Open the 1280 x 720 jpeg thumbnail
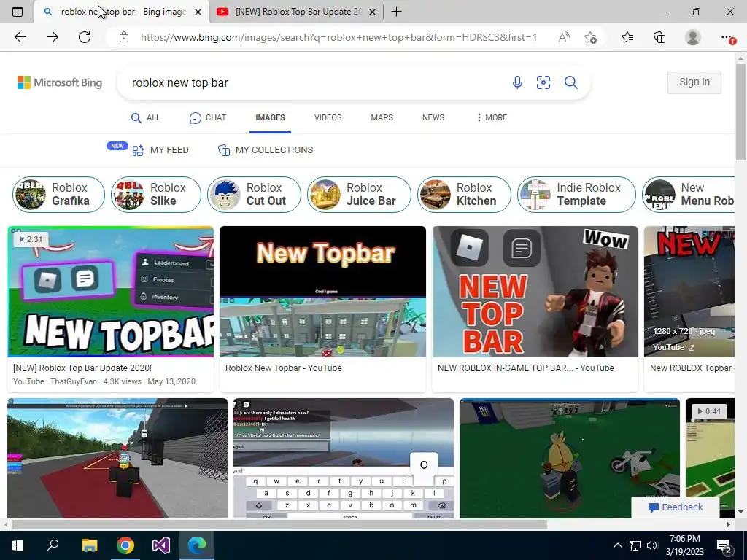 click(689, 292)
